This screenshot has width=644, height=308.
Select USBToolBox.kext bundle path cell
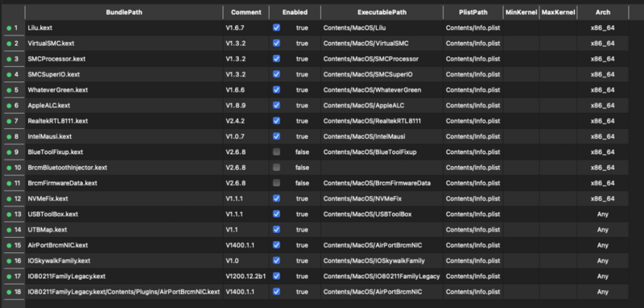click(124, 214)
